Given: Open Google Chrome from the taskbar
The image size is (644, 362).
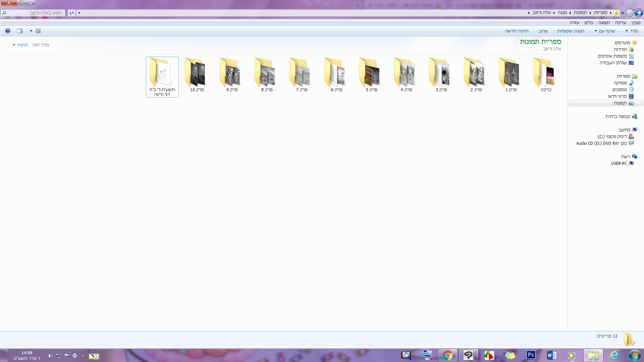Looking at the screenshot, I should tap(447, 355).
